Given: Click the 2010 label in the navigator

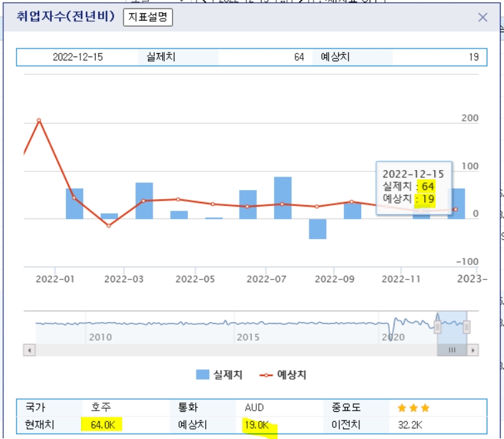Looking at the screenshot, I should point(101,337).
